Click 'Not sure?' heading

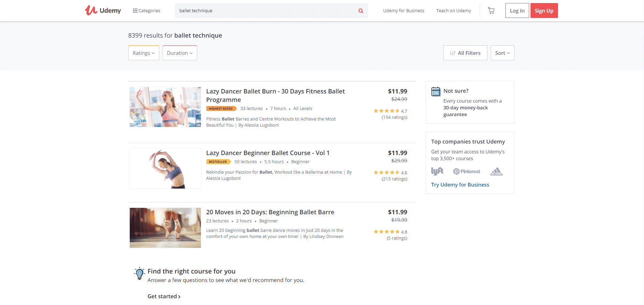[x=456, y=91]
